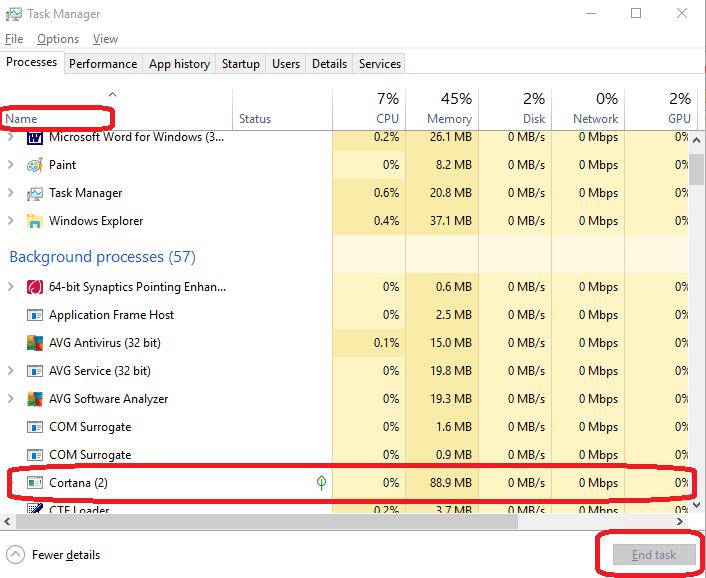This screenshot has width=706, height=578.
Task: Maximize the Task Manager window
Action: pos(636,14)
